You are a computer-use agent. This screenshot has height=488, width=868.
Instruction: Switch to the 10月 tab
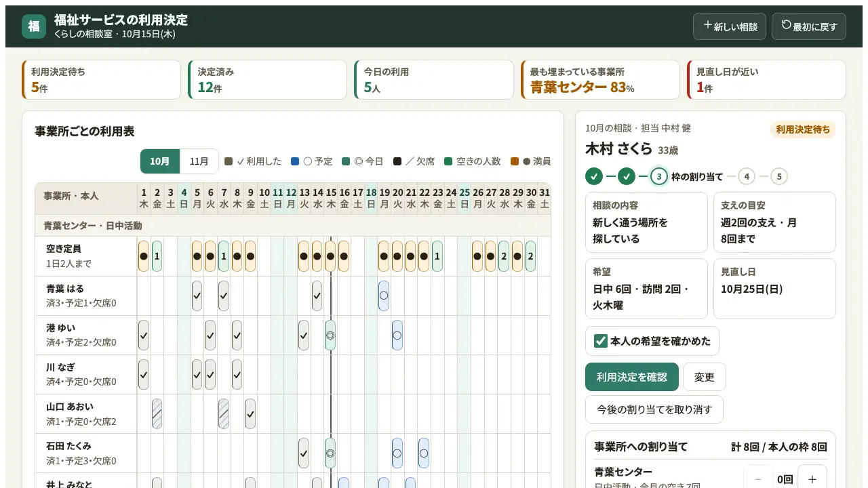point(160,161)
